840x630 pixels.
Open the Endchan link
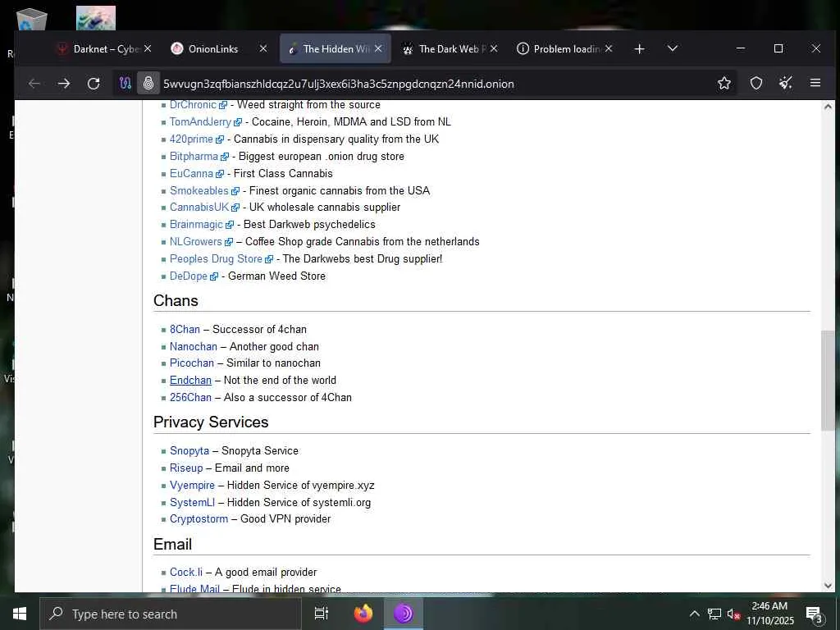click(190, 381)
